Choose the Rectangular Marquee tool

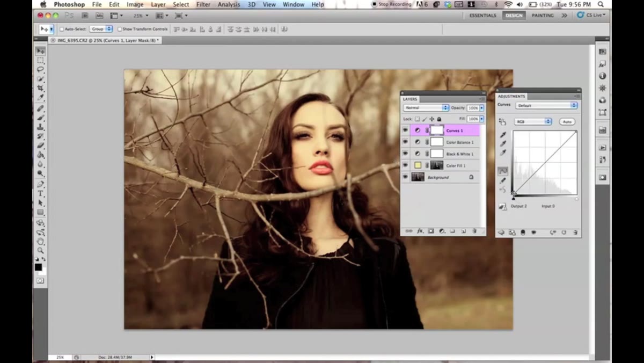(x=40, y=60)
